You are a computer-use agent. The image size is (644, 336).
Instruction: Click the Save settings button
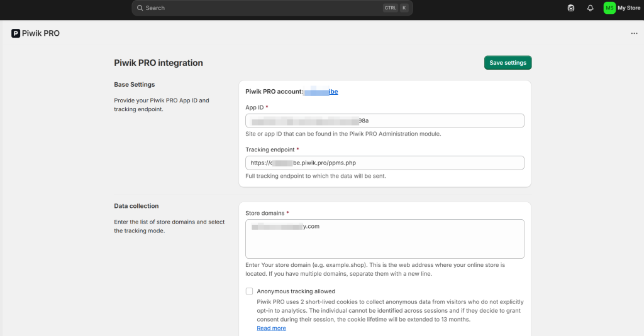[508, 63]
